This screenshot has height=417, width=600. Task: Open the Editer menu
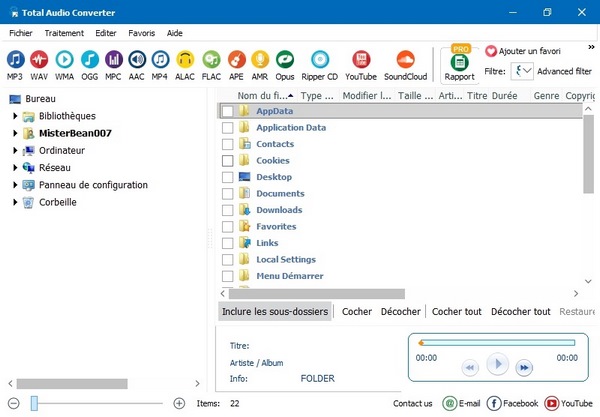[x=106, y=33]
